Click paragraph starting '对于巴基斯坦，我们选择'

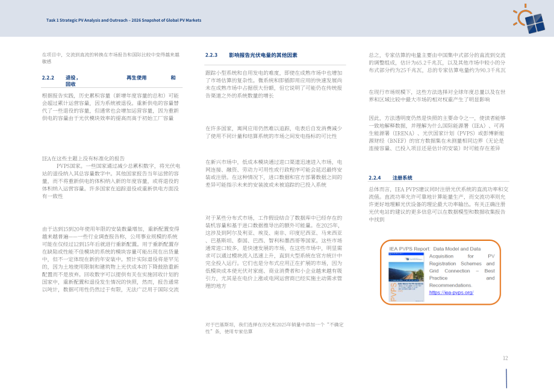[275, 328]
